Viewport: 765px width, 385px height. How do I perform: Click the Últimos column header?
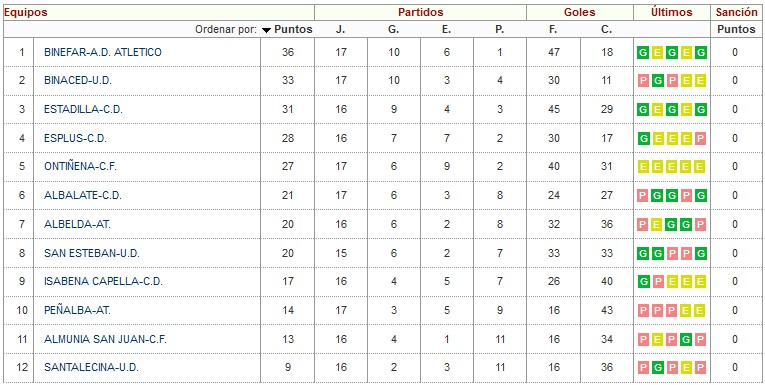pyautogui.click(x=672, y=13)
